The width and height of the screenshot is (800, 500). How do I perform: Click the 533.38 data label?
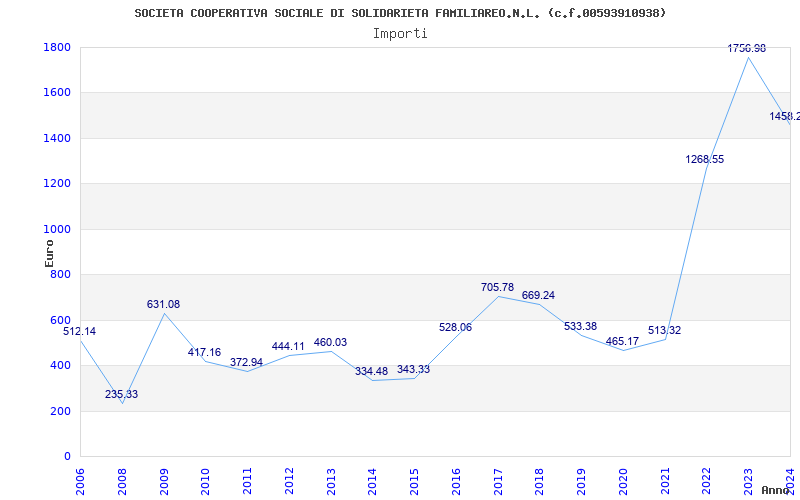(581, 327)
